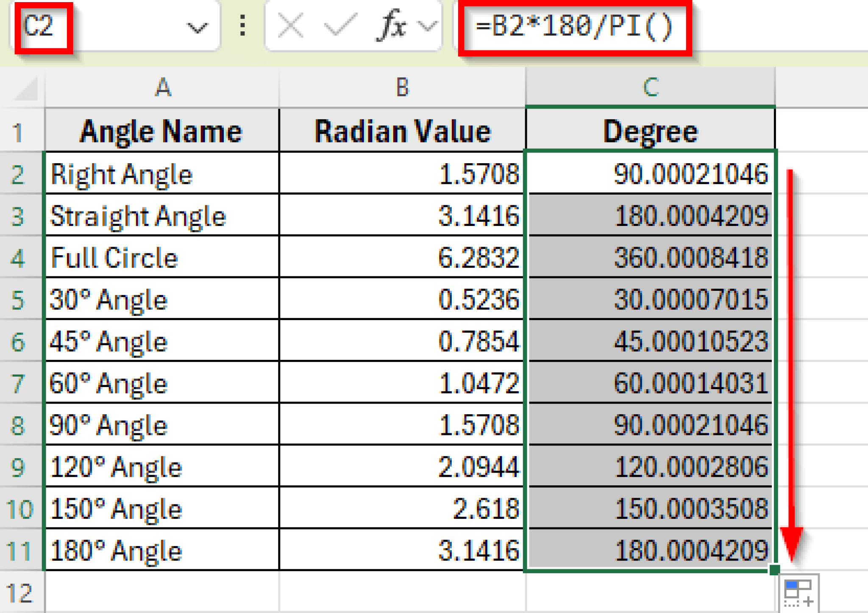Open the Name Box dropdown arrow
868x613 pixels.
(x=197, y=27)
